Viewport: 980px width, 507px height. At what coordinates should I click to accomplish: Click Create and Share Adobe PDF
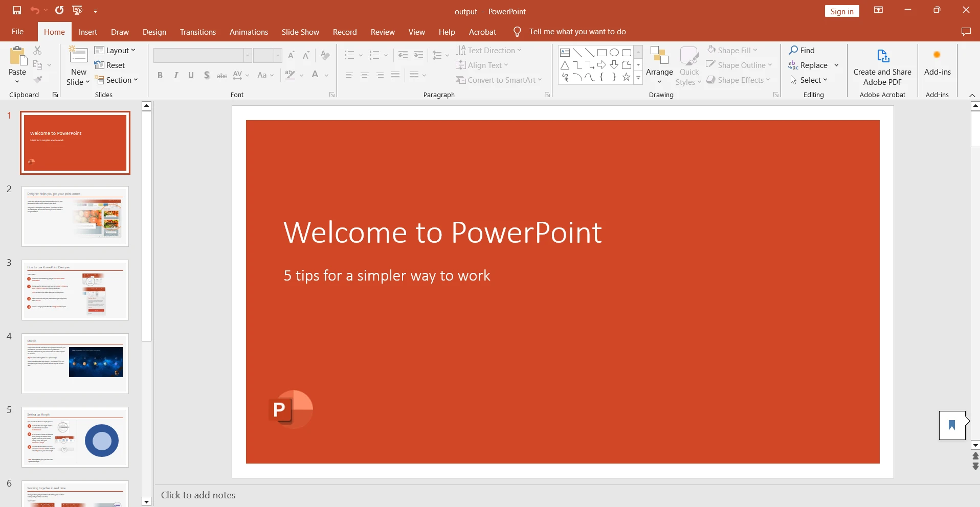(x=882, y=66)
